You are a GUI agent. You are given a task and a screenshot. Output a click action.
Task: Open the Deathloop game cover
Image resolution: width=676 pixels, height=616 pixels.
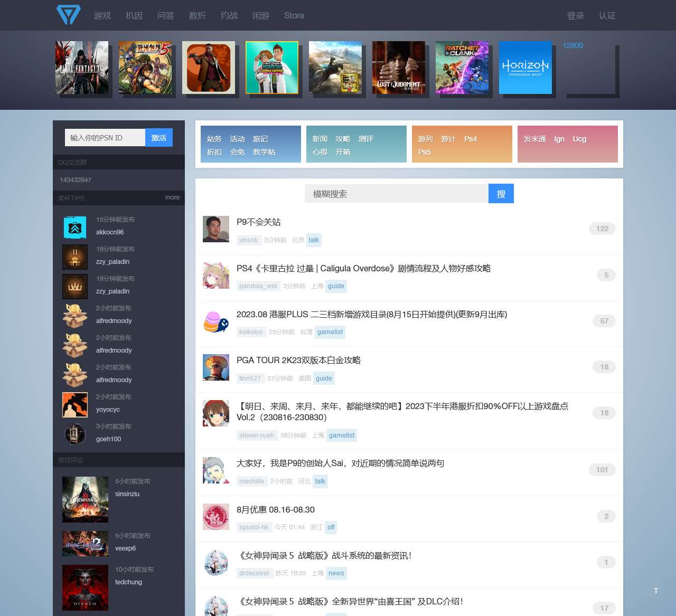[209, 68]
